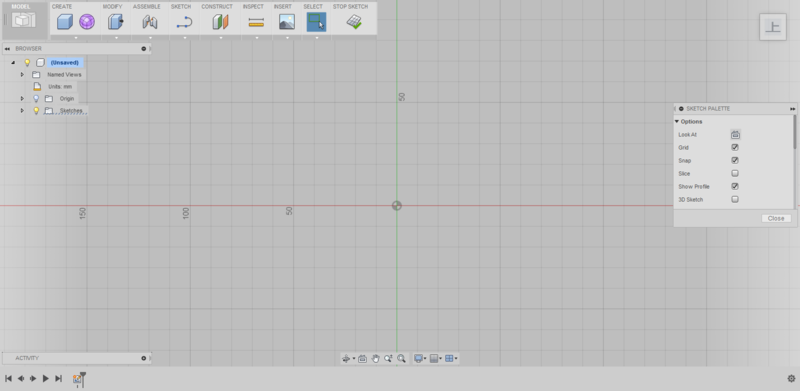Image resolution: width=800 pixels, height=391 pixels.
Task: Click the Close button in Sketch Palette
Action: click(x=776, y=218)
